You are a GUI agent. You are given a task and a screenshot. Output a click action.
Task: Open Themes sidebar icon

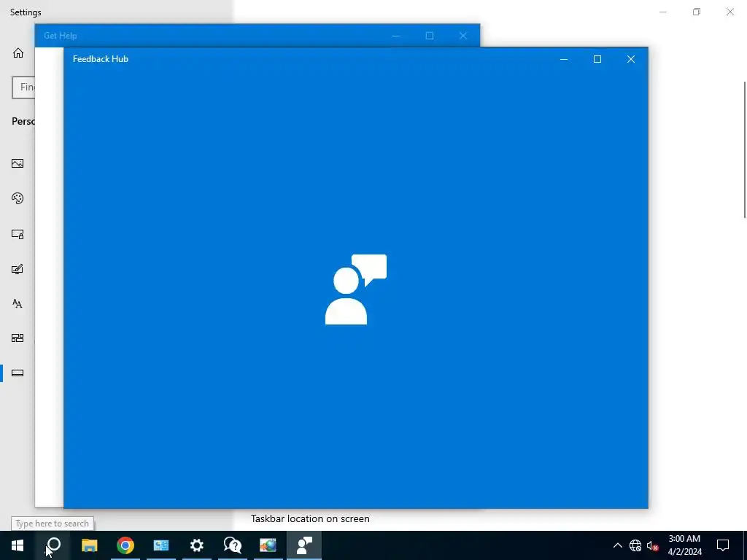(x=18, y=269)
